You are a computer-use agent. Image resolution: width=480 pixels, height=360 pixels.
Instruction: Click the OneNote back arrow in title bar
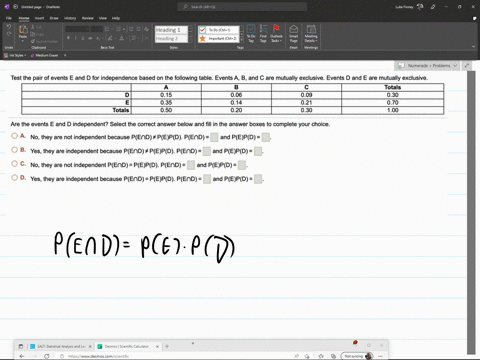click(x=15, y=7)
